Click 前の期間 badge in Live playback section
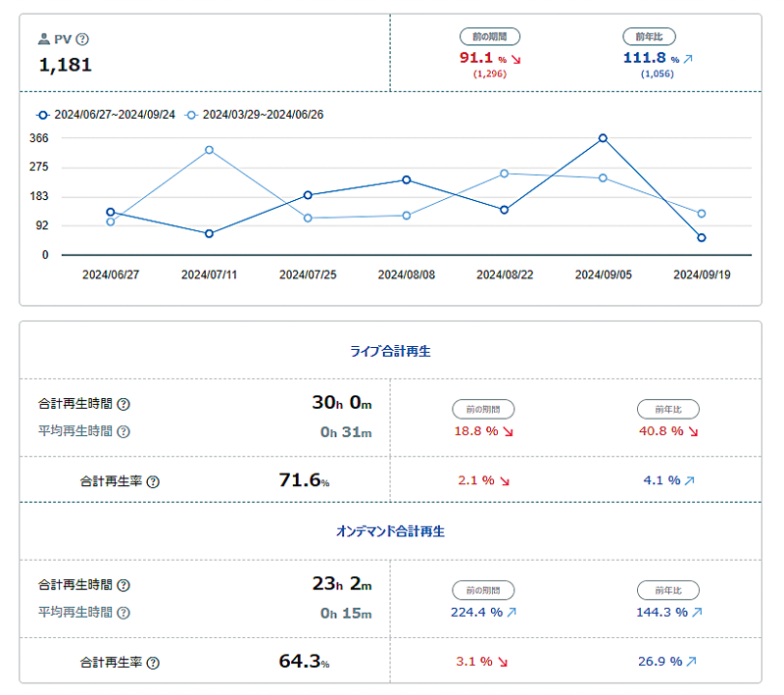This screenshot has width=784, height=695. click(x=483, y=409)
